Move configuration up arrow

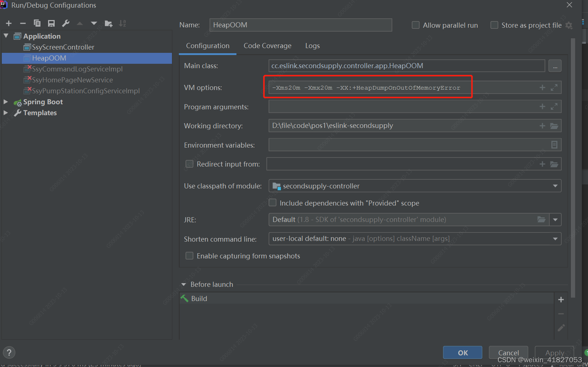pos(80,23)
